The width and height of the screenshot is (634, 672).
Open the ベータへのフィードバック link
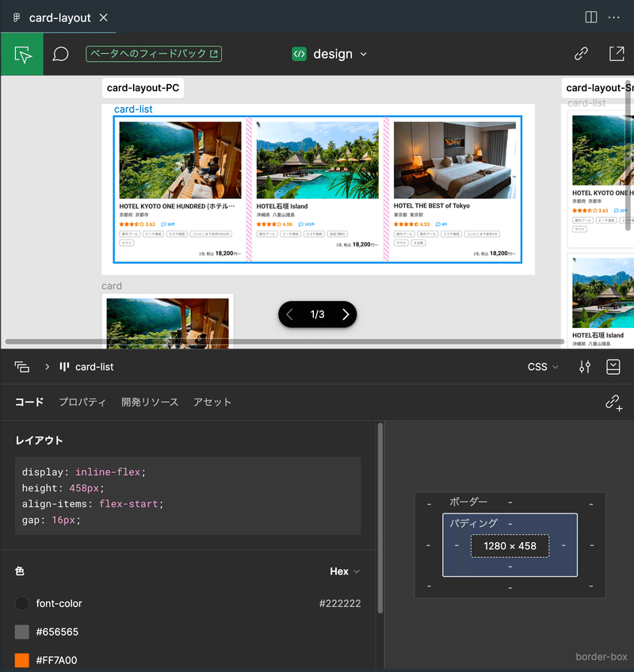(154, 53)
